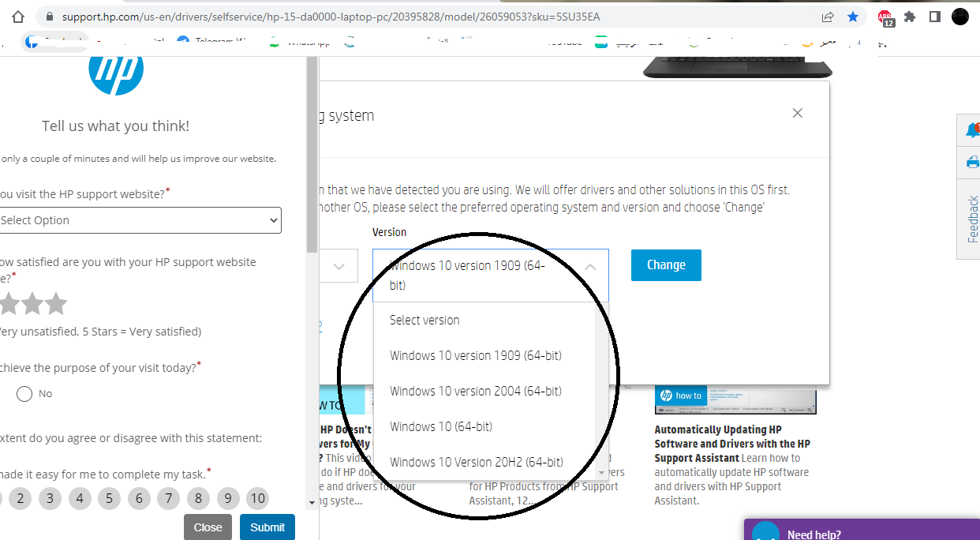Image resolution: width=980 pixels, height=540 pixels.
Task: Open the Need help? chat widget
Action: [862, 530]
